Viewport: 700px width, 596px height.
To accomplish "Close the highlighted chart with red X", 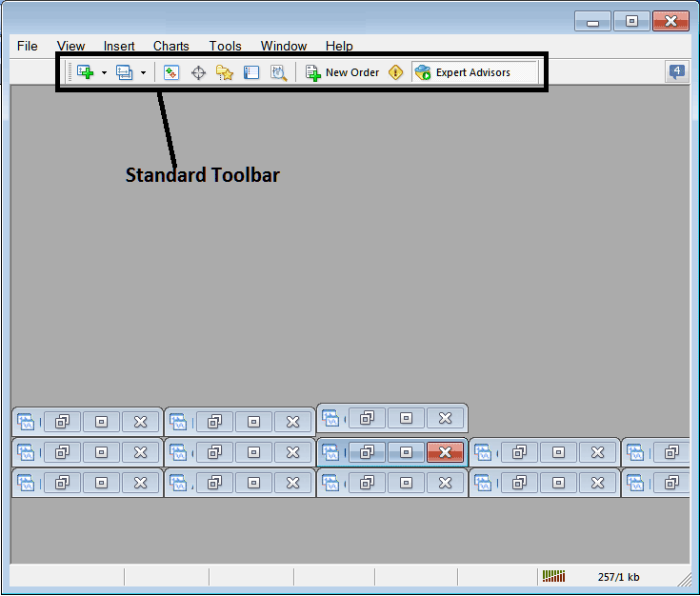I will [445, 451].
